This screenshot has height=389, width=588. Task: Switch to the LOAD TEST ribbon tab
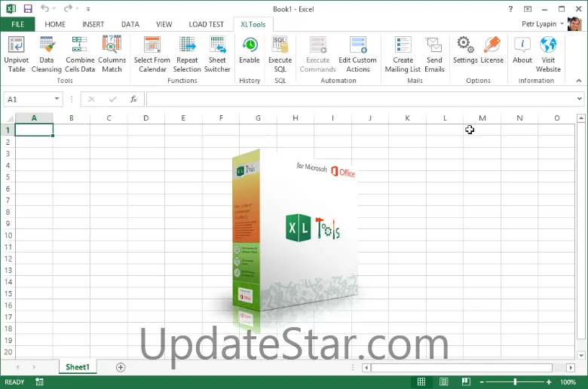point(207,24)
